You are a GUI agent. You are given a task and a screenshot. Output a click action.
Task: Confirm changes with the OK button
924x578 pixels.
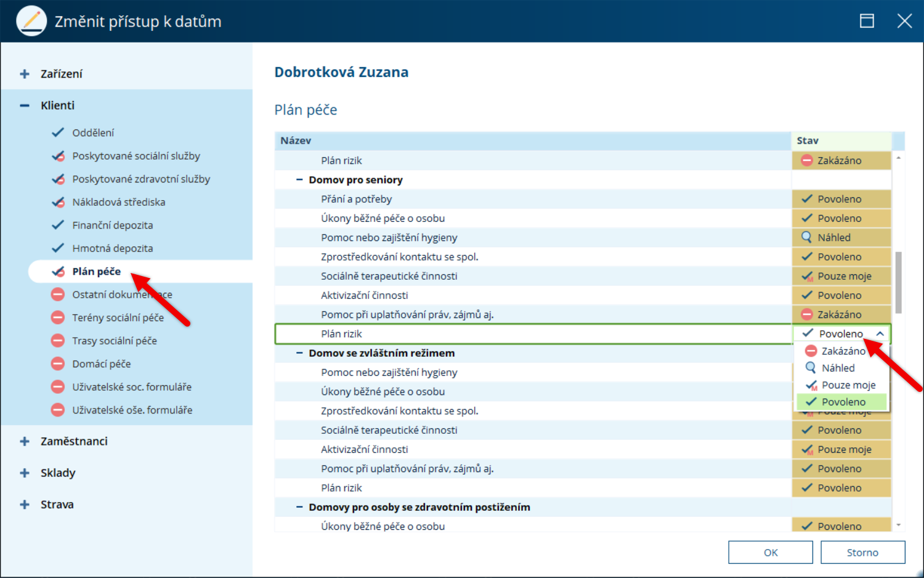pos(771,552)
